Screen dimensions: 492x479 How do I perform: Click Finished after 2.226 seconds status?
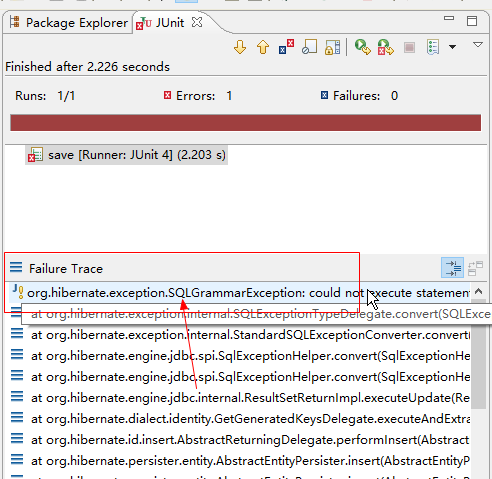click(x=88, y=67)
